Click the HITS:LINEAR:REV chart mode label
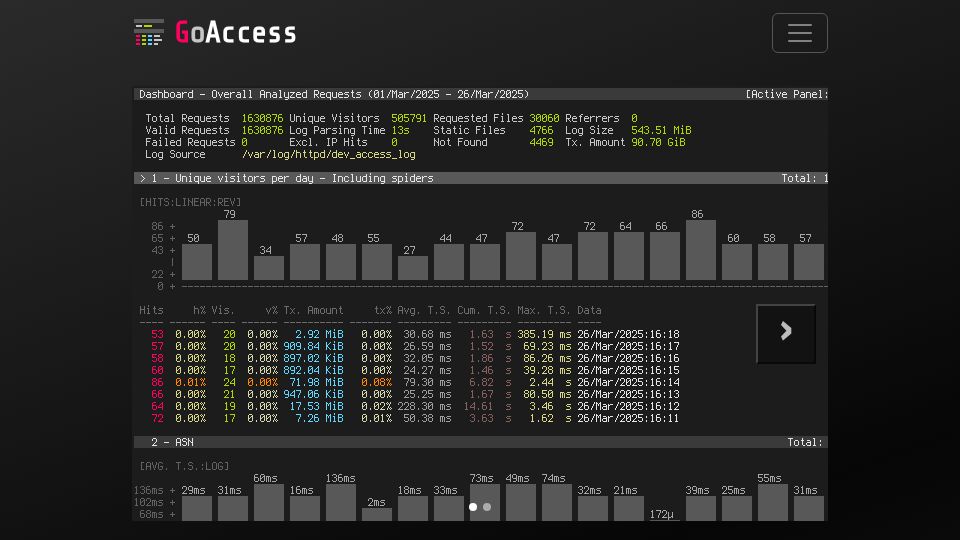The image size is (960, 540). tap(190, 202)
